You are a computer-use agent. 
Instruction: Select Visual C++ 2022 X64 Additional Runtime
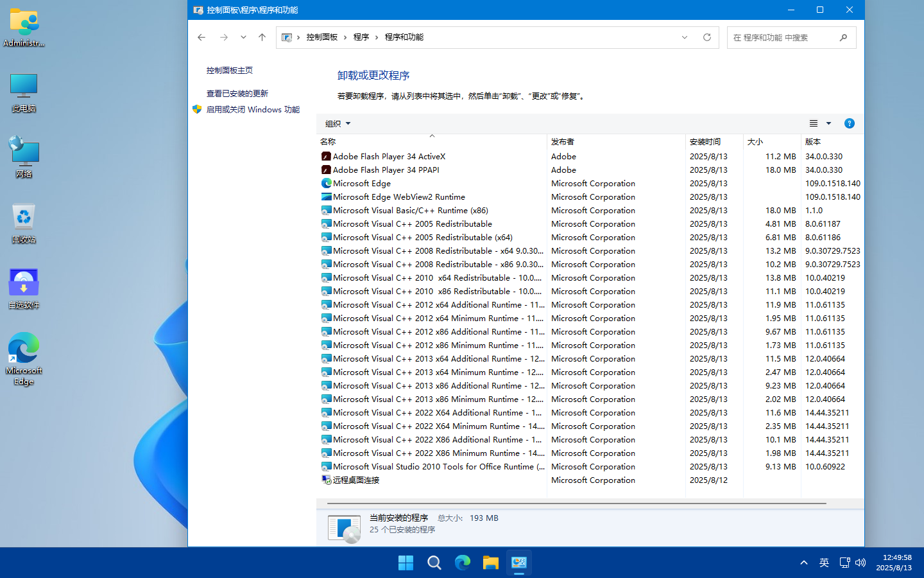tap(590, 413)
